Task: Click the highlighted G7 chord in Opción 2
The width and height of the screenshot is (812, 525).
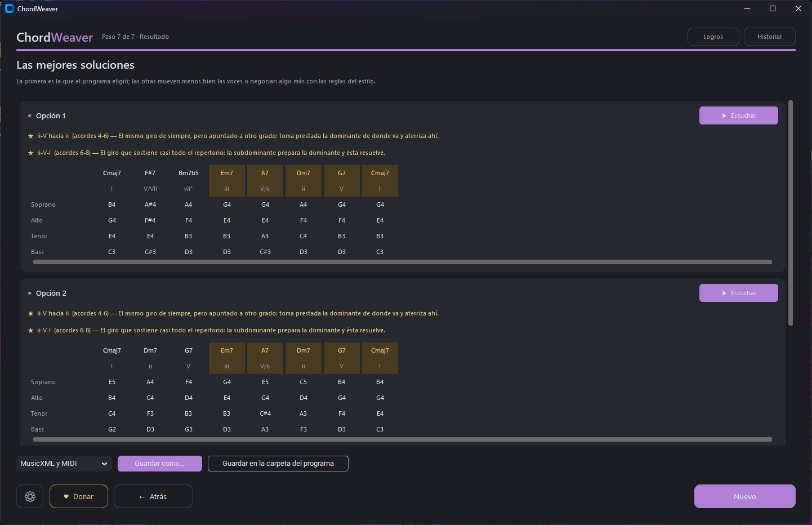Action: tap(342, 358)
